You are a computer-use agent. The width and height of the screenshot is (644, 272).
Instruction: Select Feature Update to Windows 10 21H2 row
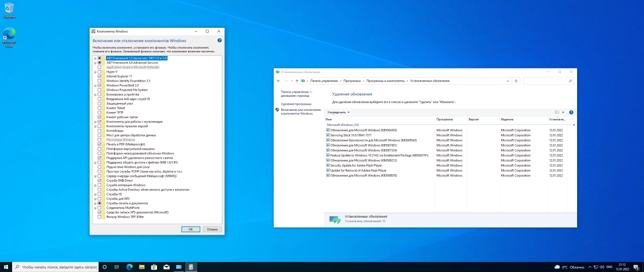point(380,155)
